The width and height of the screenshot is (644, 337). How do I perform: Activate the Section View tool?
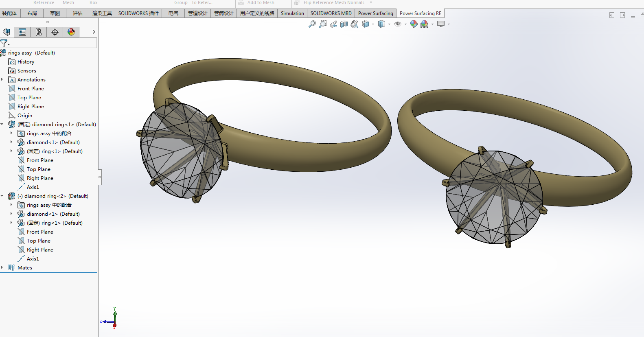tap(344, 24)
